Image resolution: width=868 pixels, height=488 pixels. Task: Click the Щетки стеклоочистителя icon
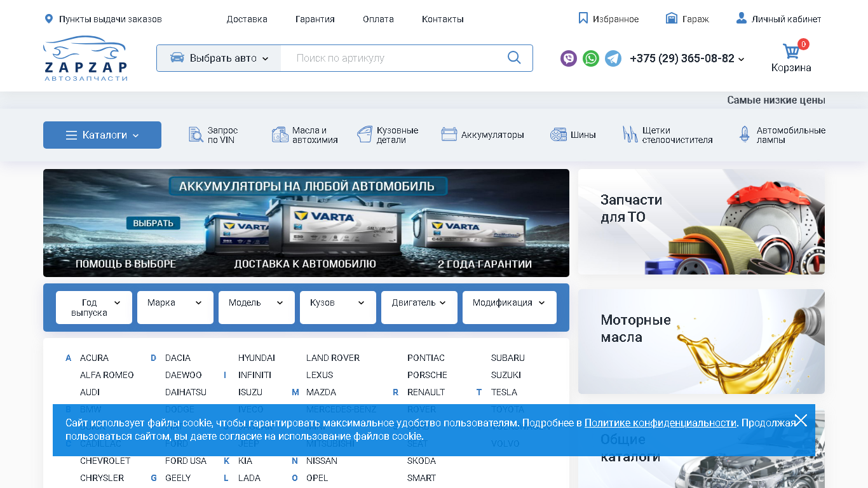pos(630,135)
